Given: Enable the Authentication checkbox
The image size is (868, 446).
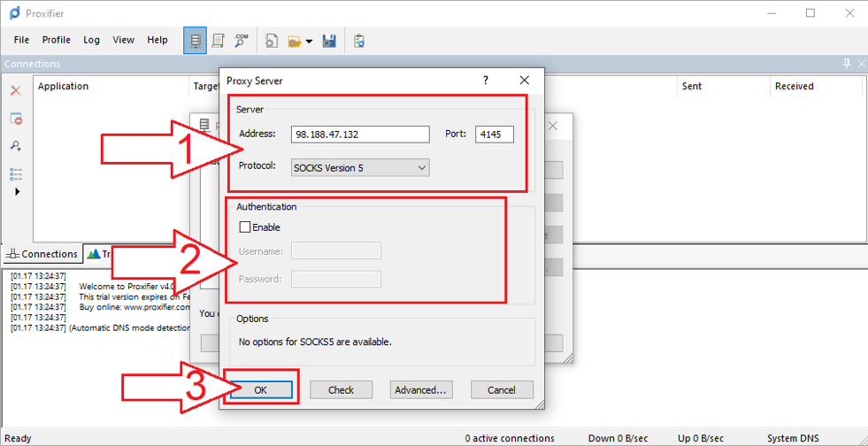Looking at the screenshot, I should (x=244, y=227).
